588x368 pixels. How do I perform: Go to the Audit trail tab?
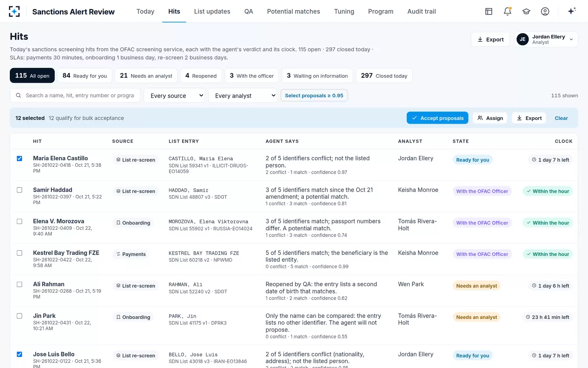[x=421, y=11]
